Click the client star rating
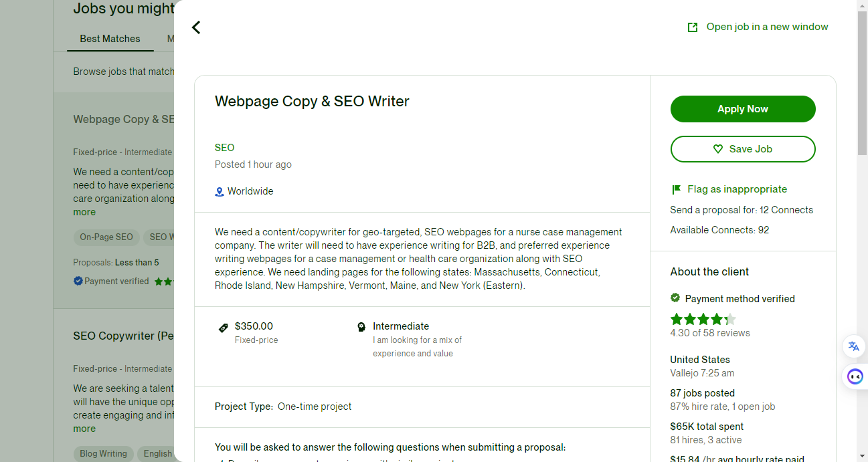The image size is (868, 462). point(703,319)
